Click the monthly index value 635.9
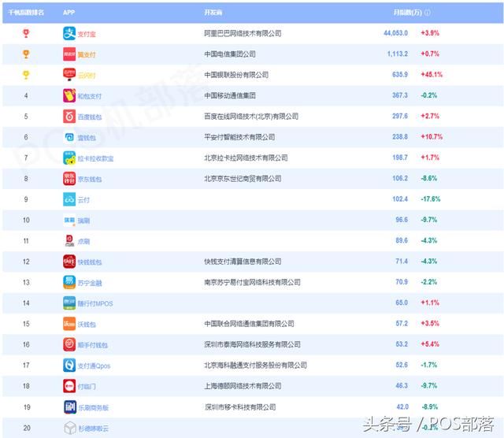 coord(400,75)
